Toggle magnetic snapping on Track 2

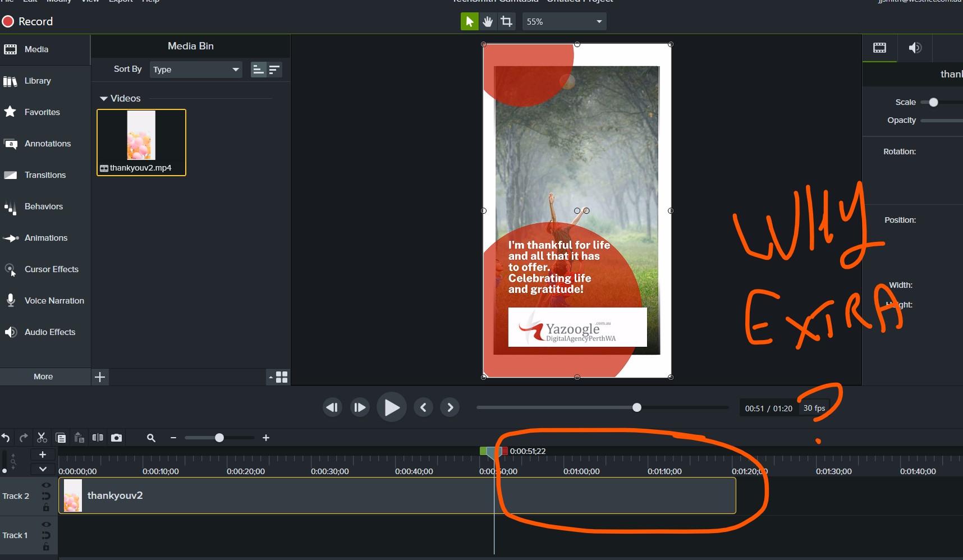coord(46,496)
